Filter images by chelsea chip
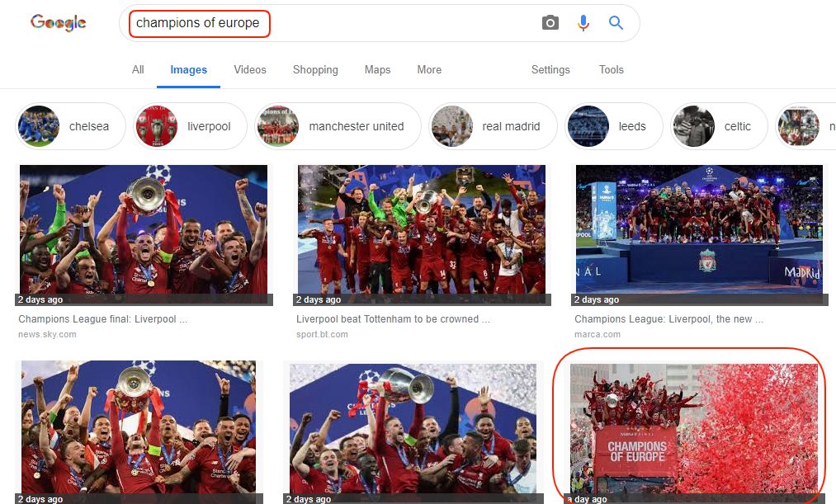The width and height of the screenshot is (836, 504). pyautogui.click(x=70, y=126)
